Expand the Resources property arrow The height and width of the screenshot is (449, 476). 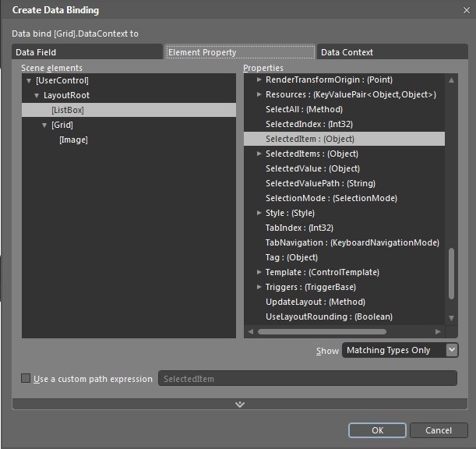tap(259, 94)
